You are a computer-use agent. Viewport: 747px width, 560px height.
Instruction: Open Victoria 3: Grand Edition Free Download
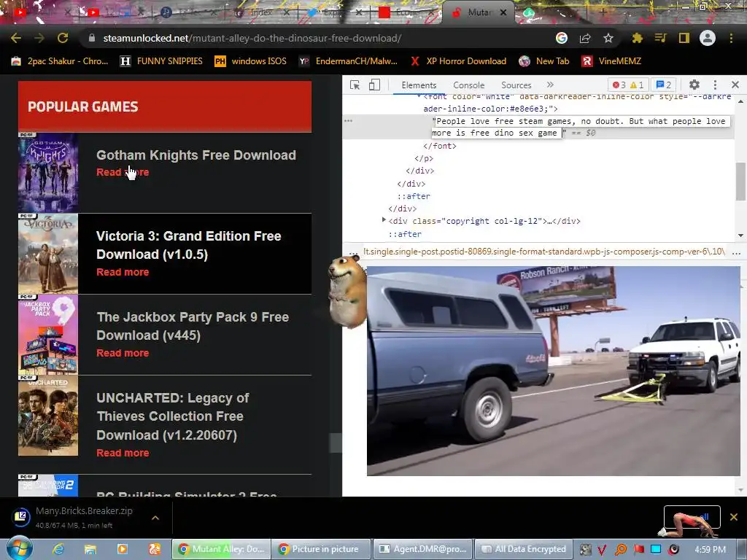[x=189, y=245]
